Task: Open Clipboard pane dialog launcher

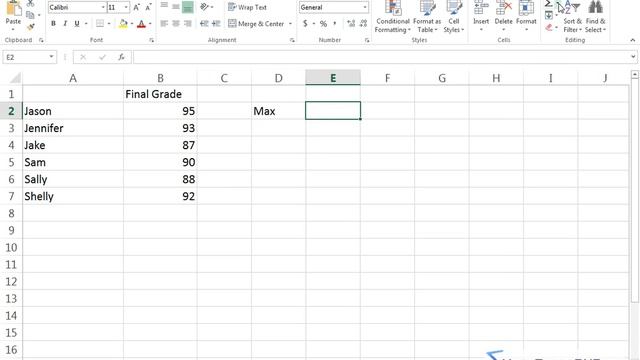Action: pyautogui.click(x=41, y=40)
